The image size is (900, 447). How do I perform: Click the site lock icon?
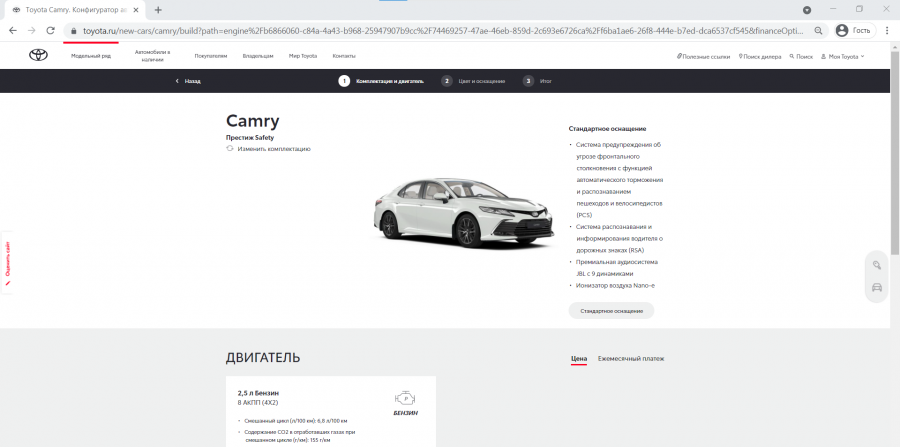pos(73,30)
